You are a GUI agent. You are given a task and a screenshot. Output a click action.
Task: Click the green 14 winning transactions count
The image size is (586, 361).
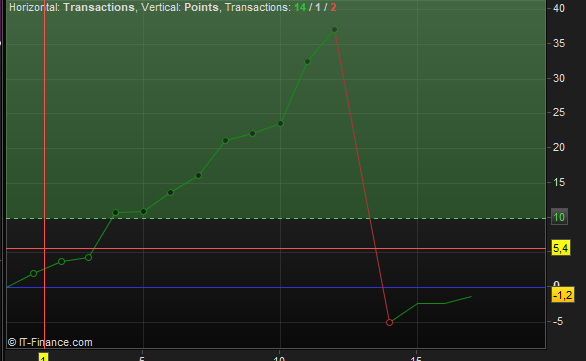pyautogui.click(x=300, y=7)
